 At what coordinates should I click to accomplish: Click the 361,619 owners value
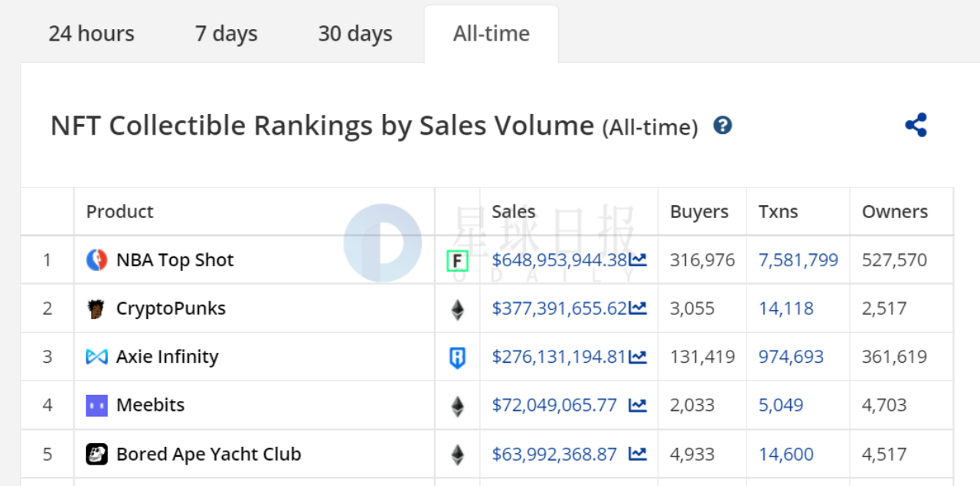tap(894, 357)
